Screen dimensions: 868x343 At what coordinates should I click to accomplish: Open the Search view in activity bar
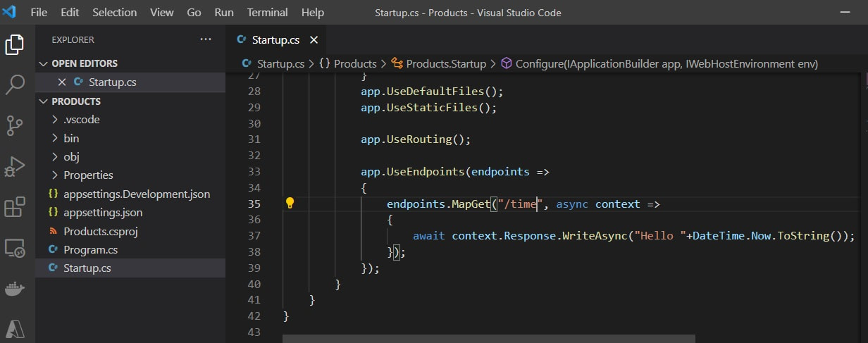click(15, 85)
